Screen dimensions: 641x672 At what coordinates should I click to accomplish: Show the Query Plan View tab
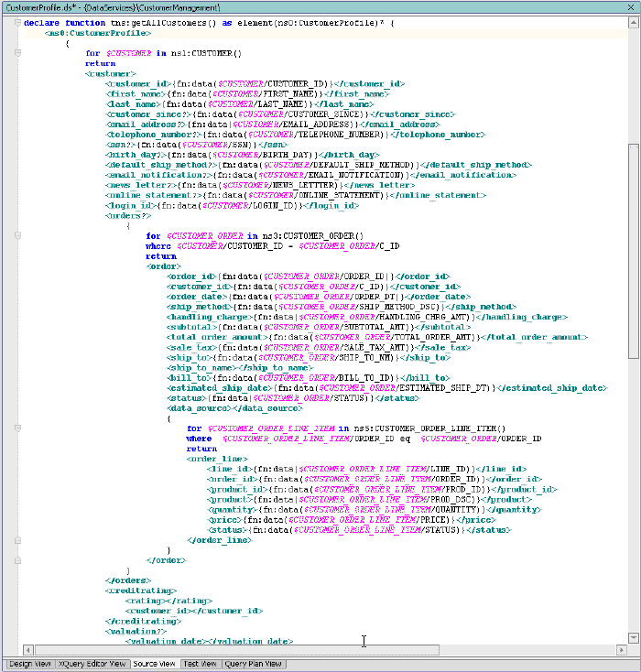[253, 664]
